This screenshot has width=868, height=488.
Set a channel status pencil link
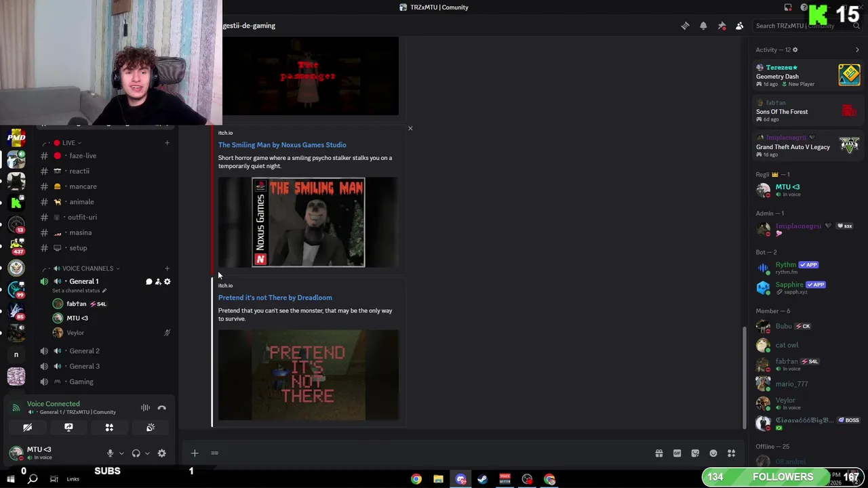click(x=79, y=291)
